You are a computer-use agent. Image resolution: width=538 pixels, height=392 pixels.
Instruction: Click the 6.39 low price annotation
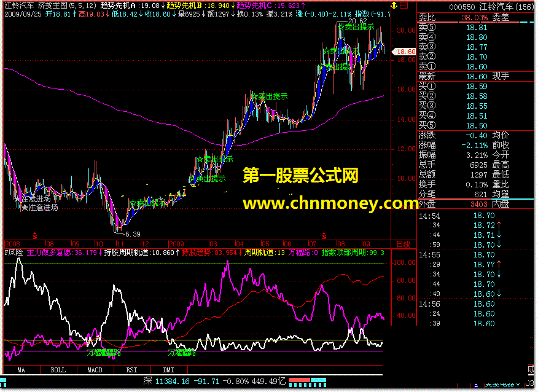[x=133, y=234]
